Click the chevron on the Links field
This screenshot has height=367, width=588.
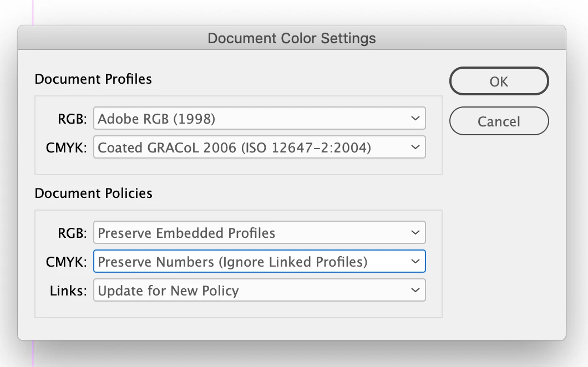tap(415, 290)
